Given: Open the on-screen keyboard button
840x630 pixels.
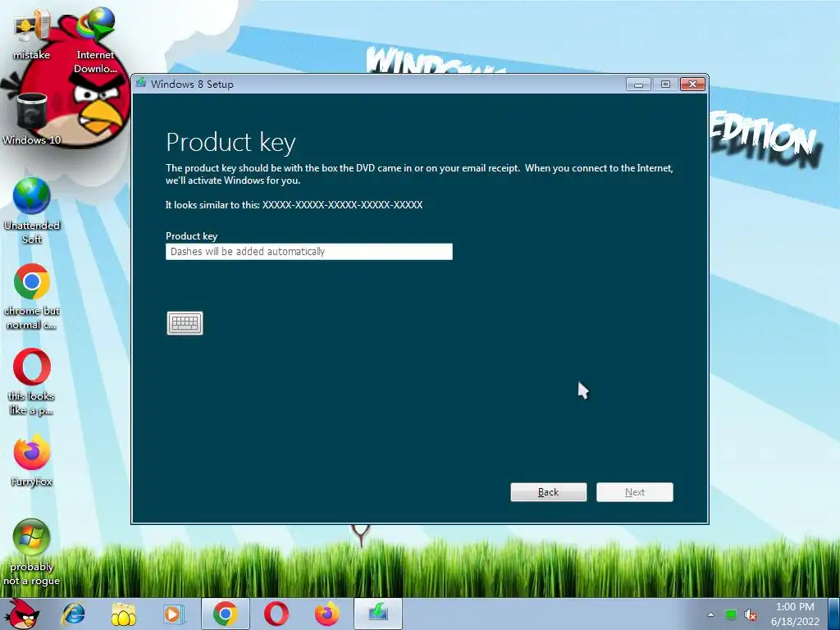Looking at the screenshot, I should pos(185,323).
